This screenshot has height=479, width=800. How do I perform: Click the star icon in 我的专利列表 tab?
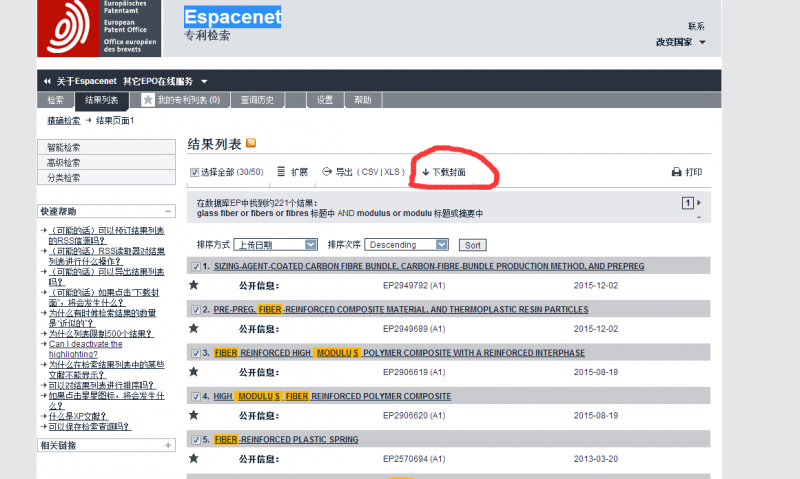click(148, 100)
